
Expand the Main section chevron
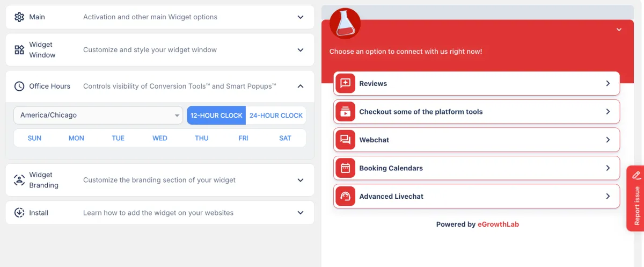click(x=301, y=17)
